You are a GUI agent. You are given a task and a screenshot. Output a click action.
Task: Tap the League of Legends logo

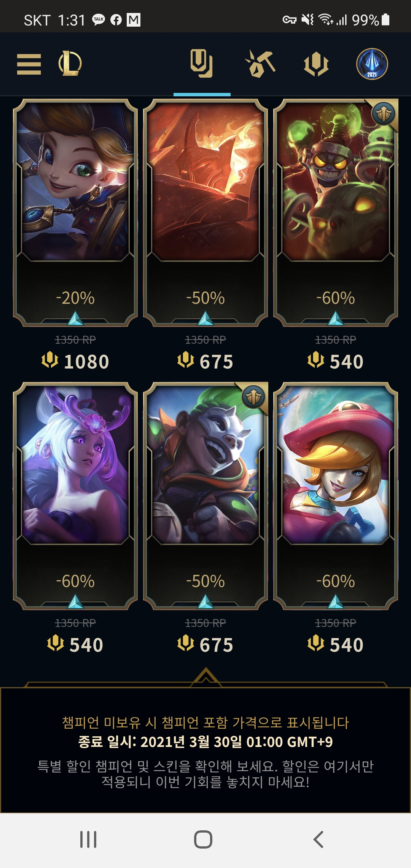(70, 64)
